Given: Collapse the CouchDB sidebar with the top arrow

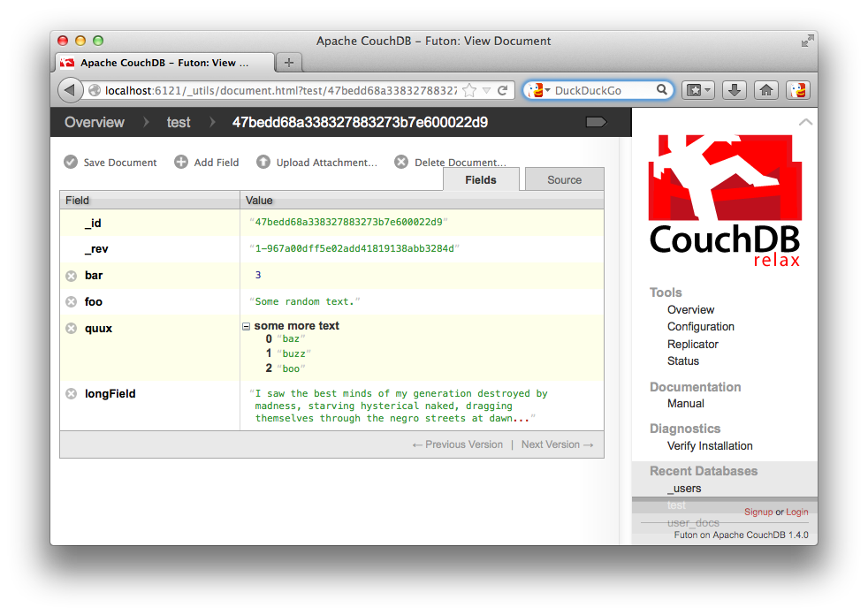Looking at the screenshot, I should click(x=804, y=123).
